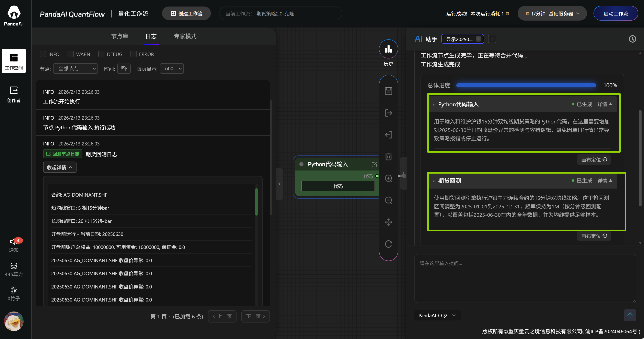Open the 历史 history chart icon
Screen dimensions: 644x339
tap(388, 49)
